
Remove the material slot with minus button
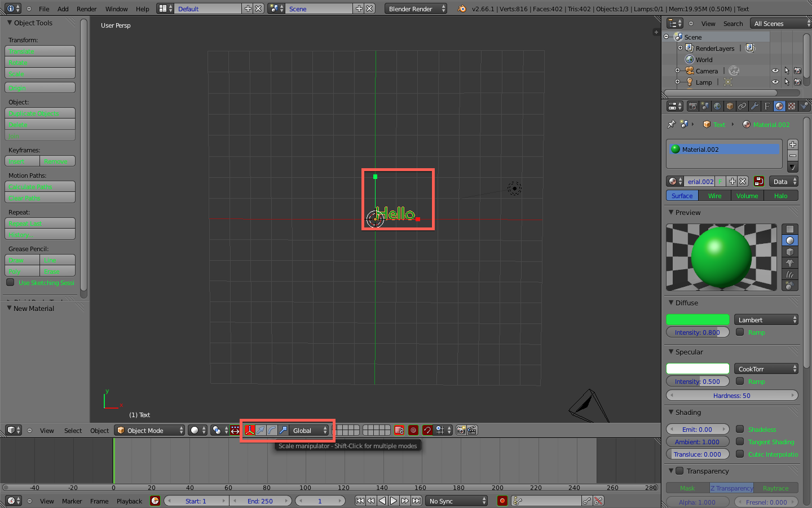click(793, 156)
